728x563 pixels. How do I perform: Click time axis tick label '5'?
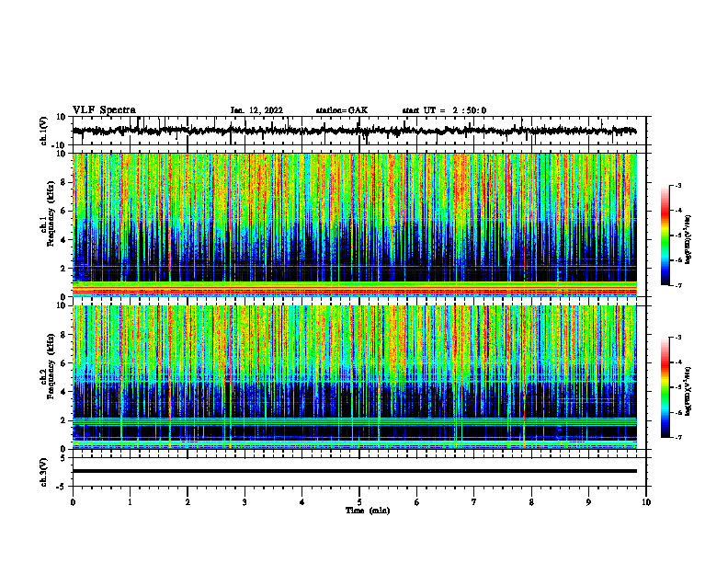[x=359, y=502]
